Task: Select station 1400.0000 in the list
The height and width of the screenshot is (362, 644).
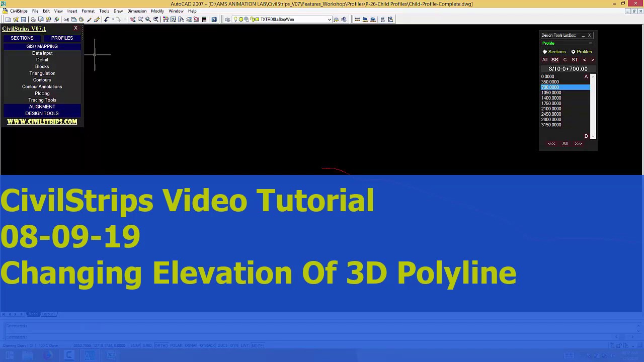Action: 565,98
